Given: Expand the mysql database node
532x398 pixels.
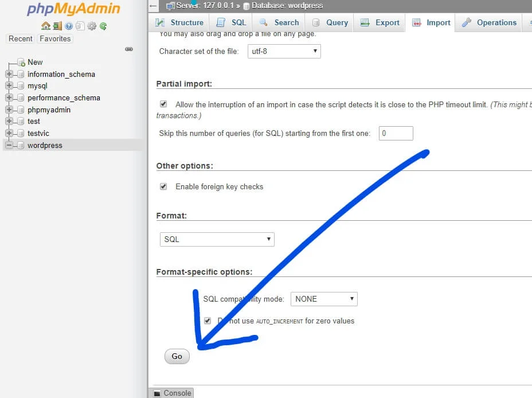Looking at the screenshot, I should 9,85.
